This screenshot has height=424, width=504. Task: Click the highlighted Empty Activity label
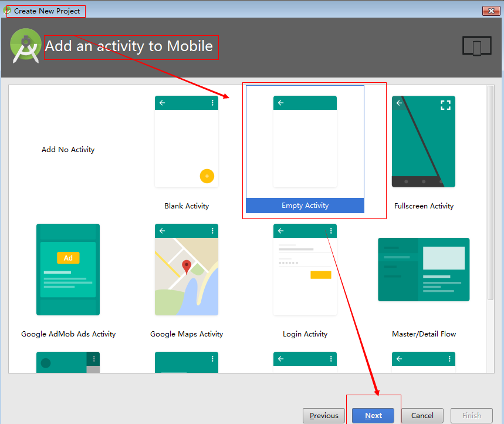[x=305, y=205]
